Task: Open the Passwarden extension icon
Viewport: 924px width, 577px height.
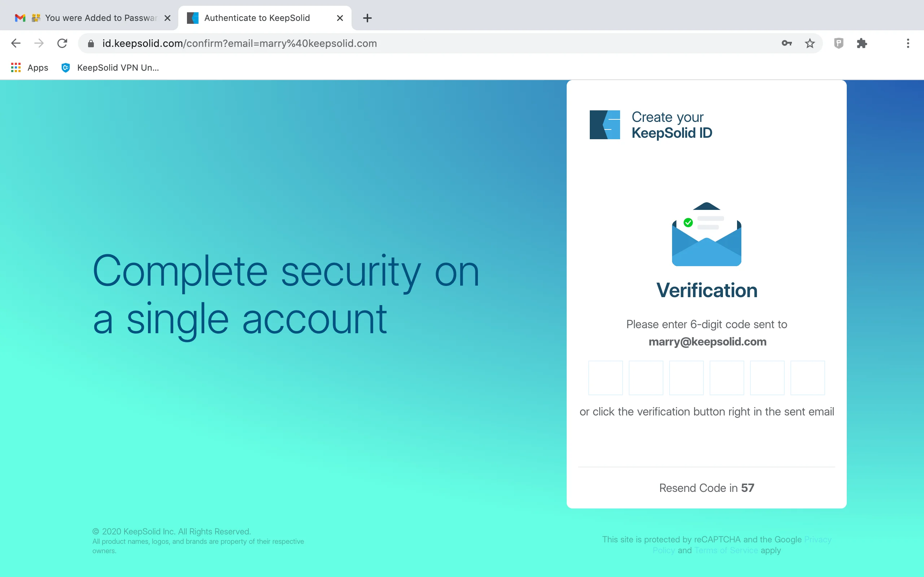Action: (x=838, y=43)
